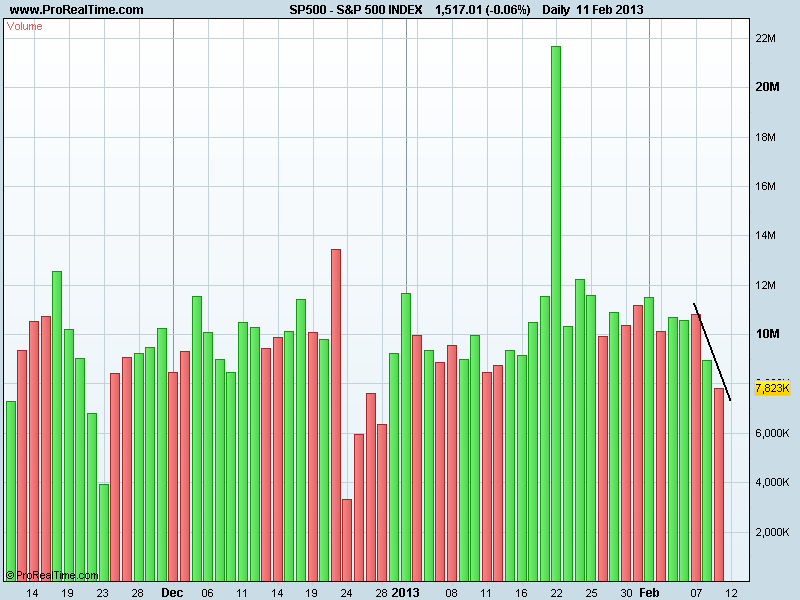Click the red Volume indicator label

pos(24,27)
